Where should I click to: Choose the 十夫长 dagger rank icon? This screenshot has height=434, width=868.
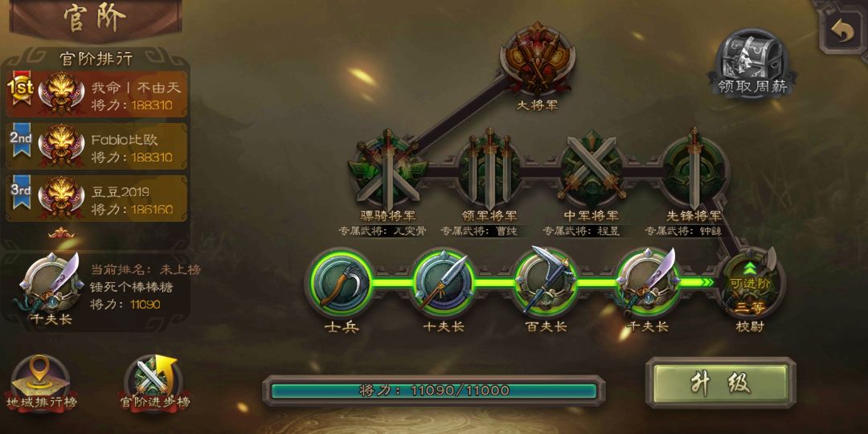coord(444,283)
